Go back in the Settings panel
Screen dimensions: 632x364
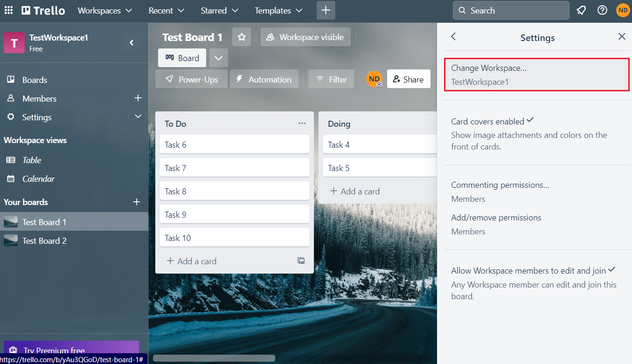tap(453, 37)
